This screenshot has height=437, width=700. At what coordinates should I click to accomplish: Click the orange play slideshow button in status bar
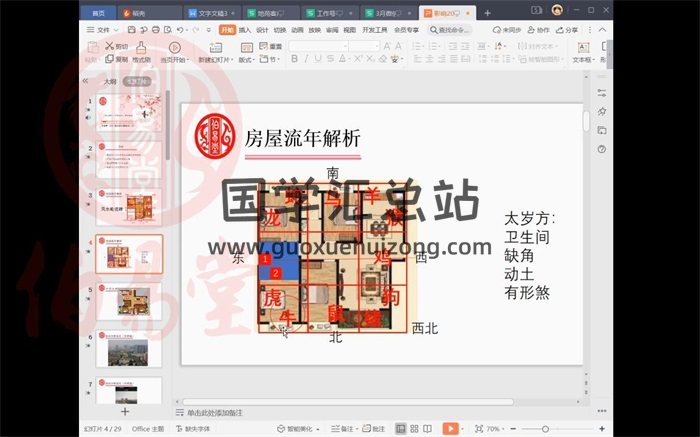[451, 428]
